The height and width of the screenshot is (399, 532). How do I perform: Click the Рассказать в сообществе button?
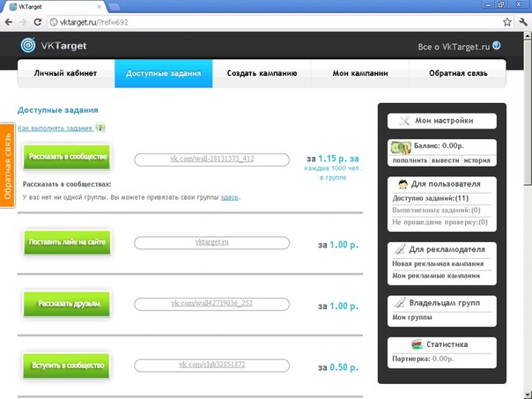pyautogui.click(x=67, y=157)
